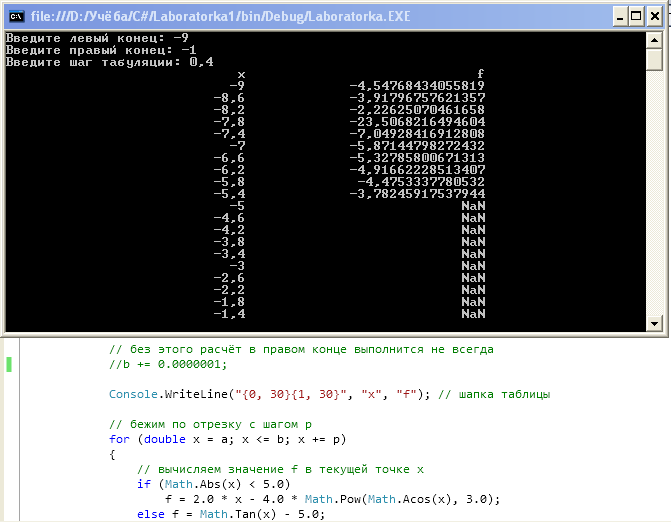Click the value -5,87144798272432
The width and height of the screenshot is (671, 522).
(x=417, y=146)
